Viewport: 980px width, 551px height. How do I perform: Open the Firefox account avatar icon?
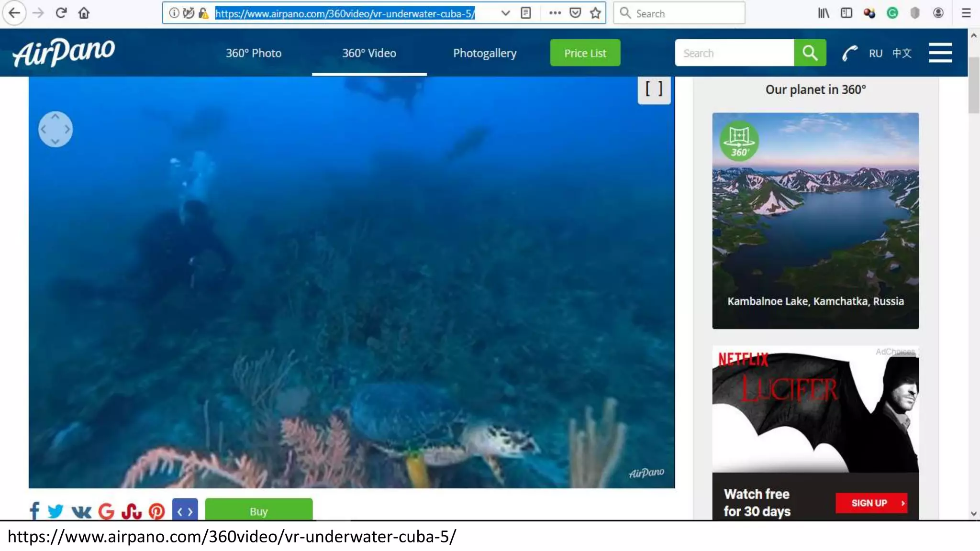click(938, 13)
